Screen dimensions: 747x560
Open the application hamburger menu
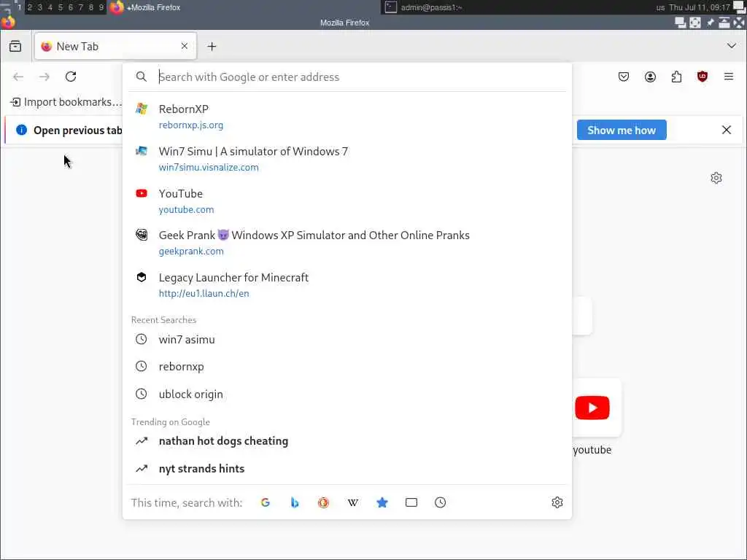pyautogui.click(x=729, y=77)
